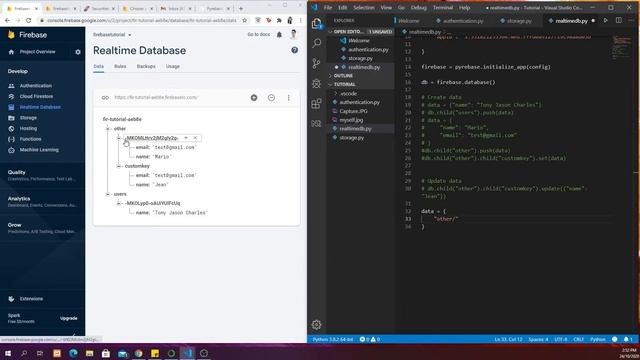Open Windows taskbar search
Screen dimensions: 640x360
click(x=24, y=353)
